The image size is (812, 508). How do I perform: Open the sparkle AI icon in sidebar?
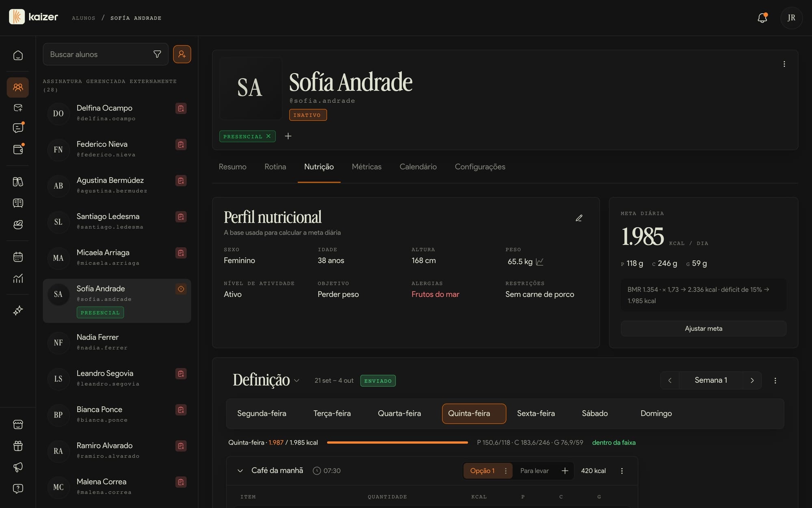18,310
